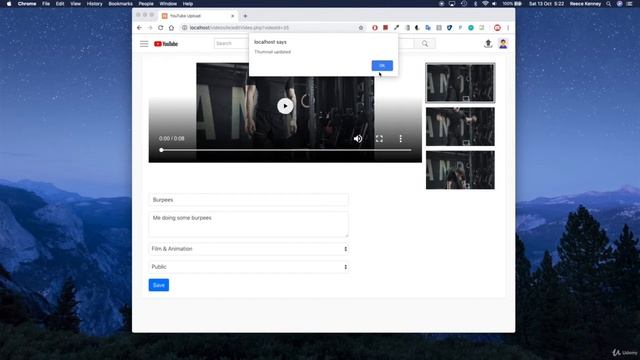Image resolution: width=640 pixels, height=360 pixels.
Task: Select the YouTube Upload tab
Action: coord(198,16)
